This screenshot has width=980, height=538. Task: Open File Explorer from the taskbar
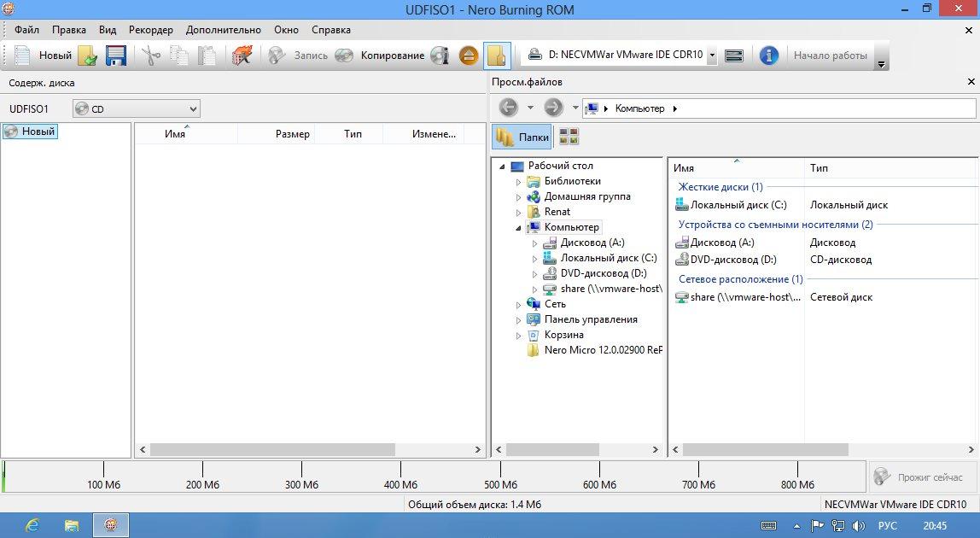click(x=72, y=525)
